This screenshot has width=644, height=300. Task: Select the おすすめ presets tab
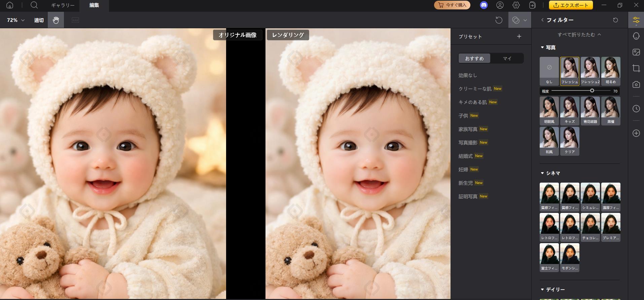474,59
